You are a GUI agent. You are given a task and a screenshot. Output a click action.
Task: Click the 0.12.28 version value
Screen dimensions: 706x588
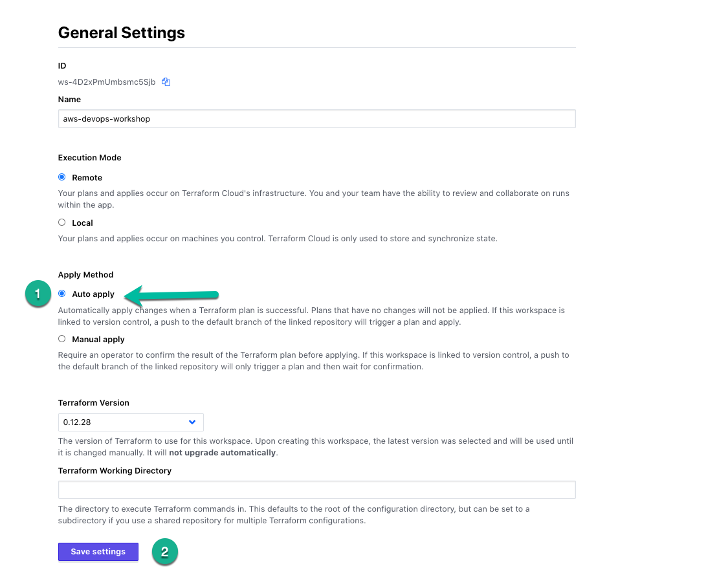77,422
